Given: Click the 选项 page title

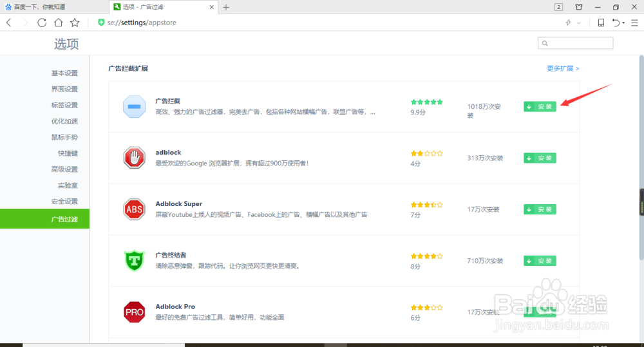Looking at the screenshot, I should click(66, 44).
